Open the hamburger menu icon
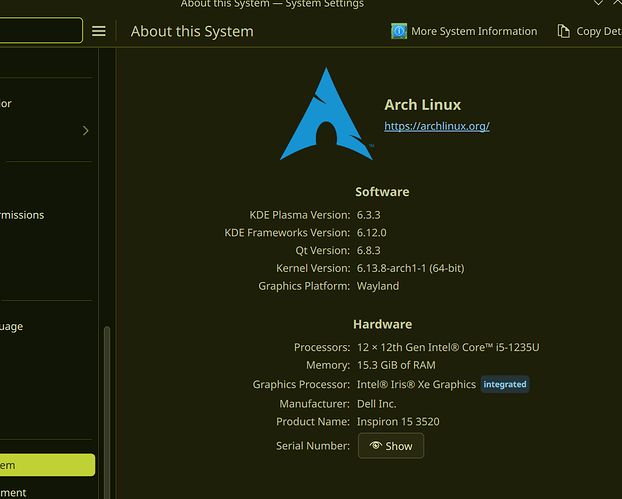The height and width of the screenshot is (499, 622). click(99, 31)
